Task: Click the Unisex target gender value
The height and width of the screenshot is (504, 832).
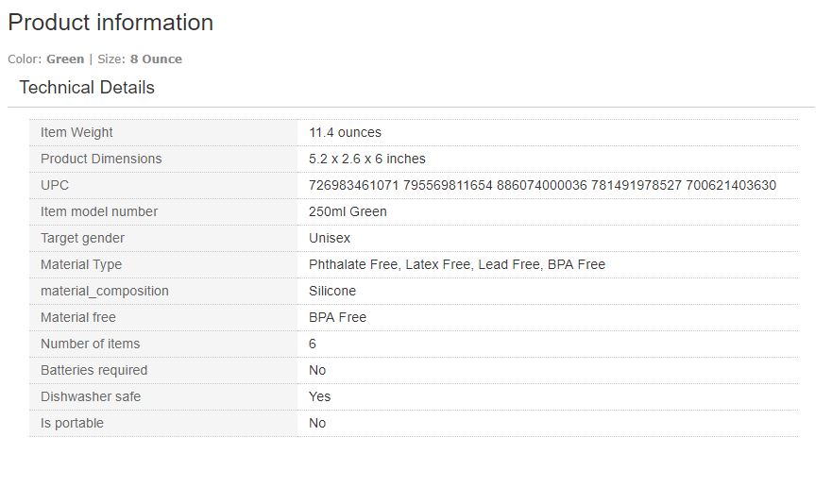Action: [330, 239]
